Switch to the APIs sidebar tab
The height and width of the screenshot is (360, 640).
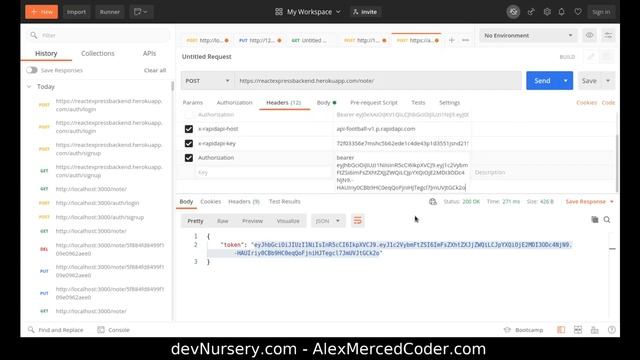pyautogui.click(x=149, y=53)
